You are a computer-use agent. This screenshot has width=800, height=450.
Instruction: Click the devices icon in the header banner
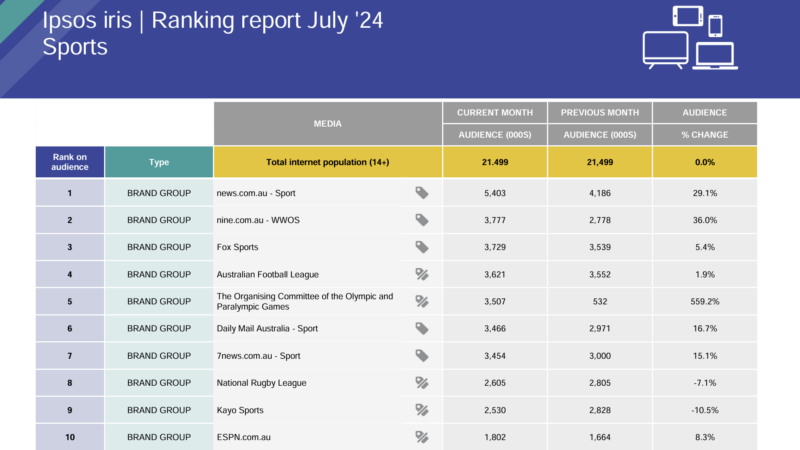690,38
